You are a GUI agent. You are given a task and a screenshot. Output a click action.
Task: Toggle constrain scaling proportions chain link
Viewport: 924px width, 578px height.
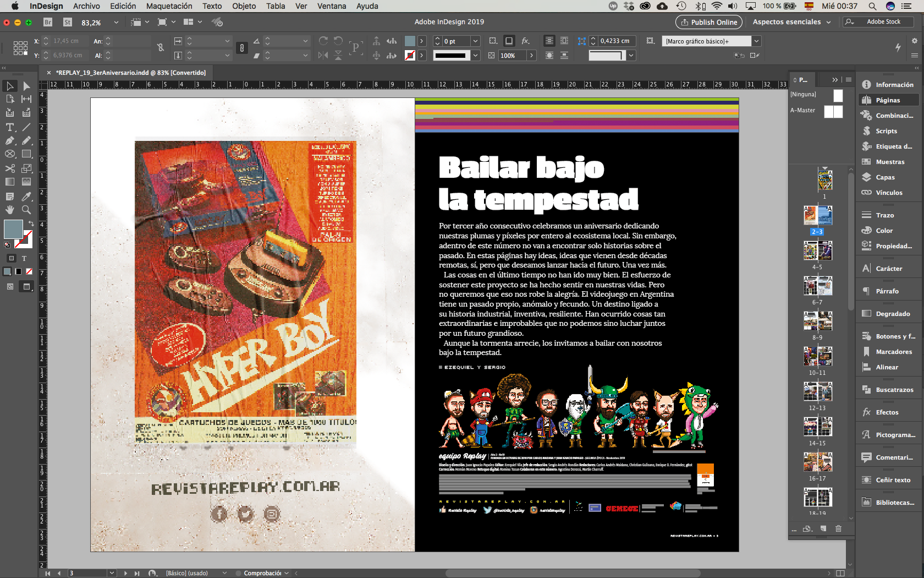tap(242, 48)
